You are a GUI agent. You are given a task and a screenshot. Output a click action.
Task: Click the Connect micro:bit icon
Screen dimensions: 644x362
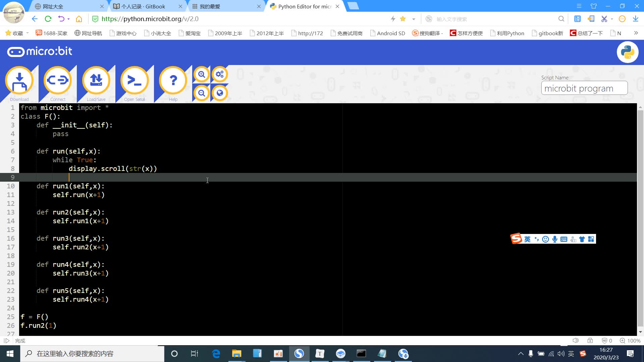(58, 80)
